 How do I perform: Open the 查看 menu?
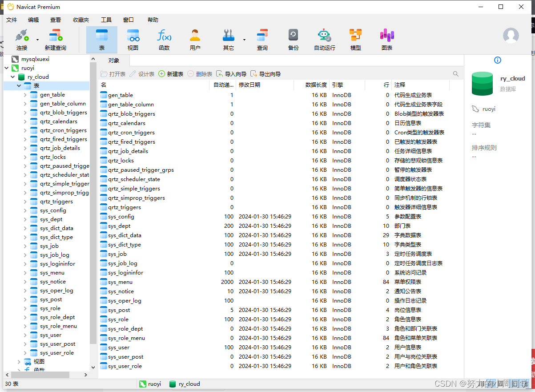tap(56, 20)
